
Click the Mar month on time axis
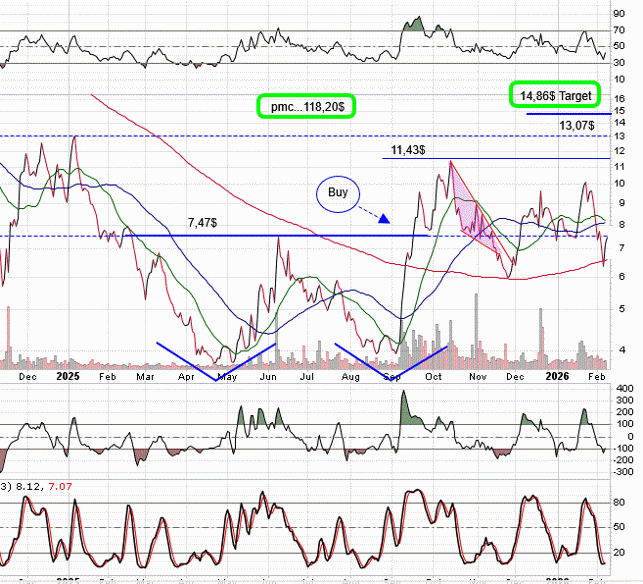(147, 377)
